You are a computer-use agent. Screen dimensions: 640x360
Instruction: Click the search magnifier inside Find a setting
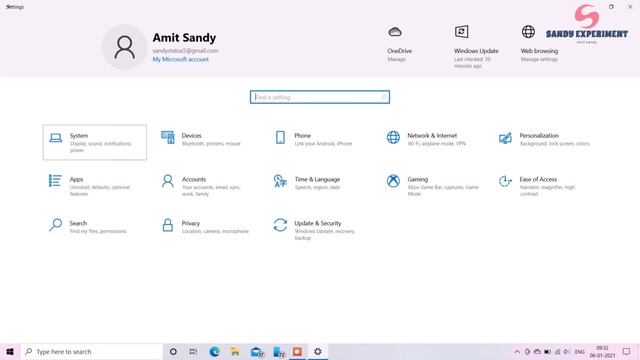point(383,97)
